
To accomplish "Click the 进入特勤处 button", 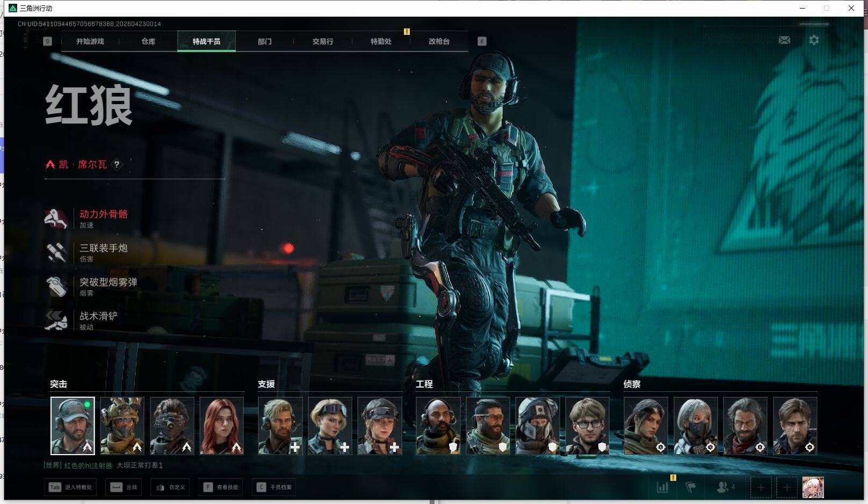I will 70,487.
